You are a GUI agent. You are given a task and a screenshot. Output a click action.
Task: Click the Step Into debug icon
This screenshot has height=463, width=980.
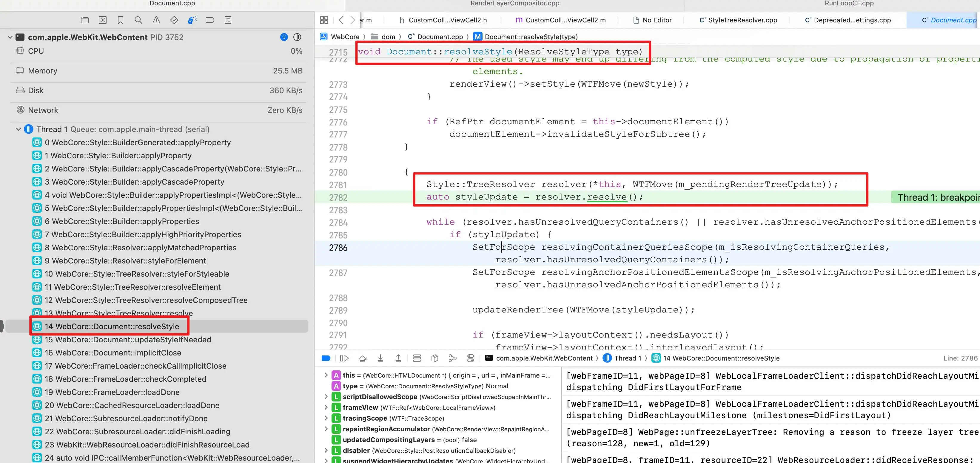pos(380,358)
